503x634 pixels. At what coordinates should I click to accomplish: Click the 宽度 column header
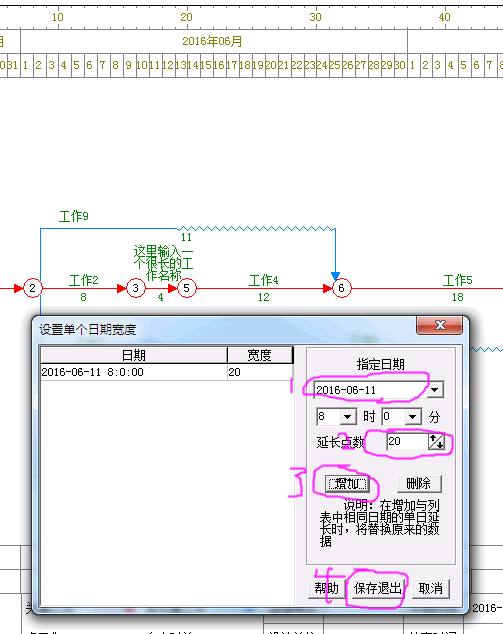(260, 355)
